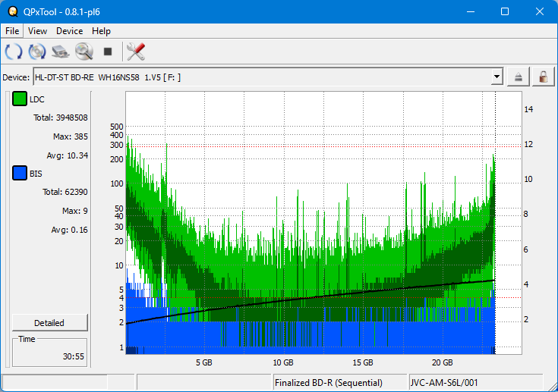Click the JVC-AM-S6L/001 media ID field
558x392 pixels.
pos(475,382)
